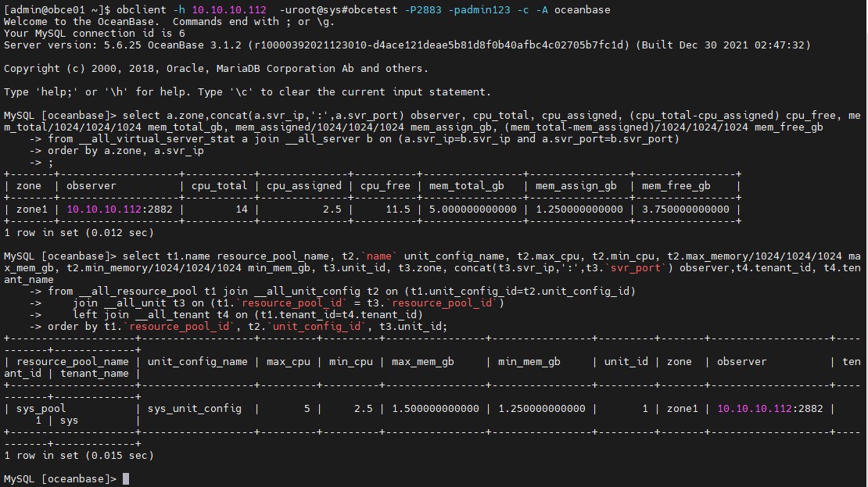The image size is (868, 487).
Task: Click the "resource_pool_name" column header
Action: pyautogui.click(x=73, y=362)
